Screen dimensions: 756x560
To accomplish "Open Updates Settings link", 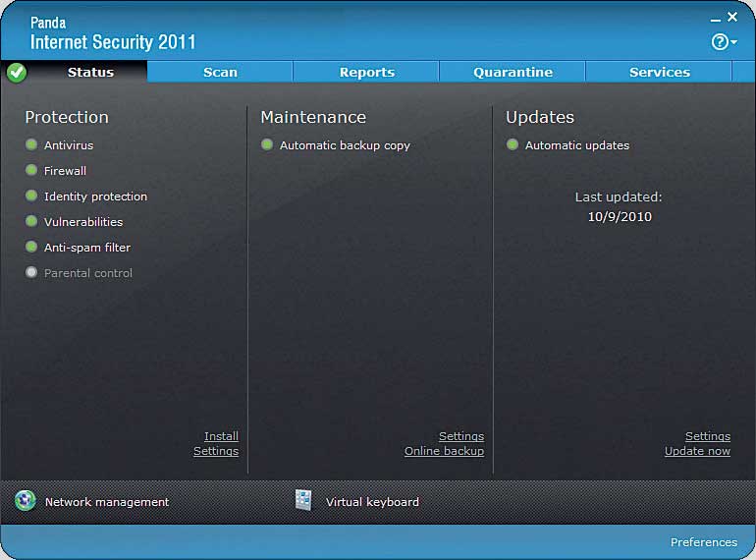I will 708,436.
